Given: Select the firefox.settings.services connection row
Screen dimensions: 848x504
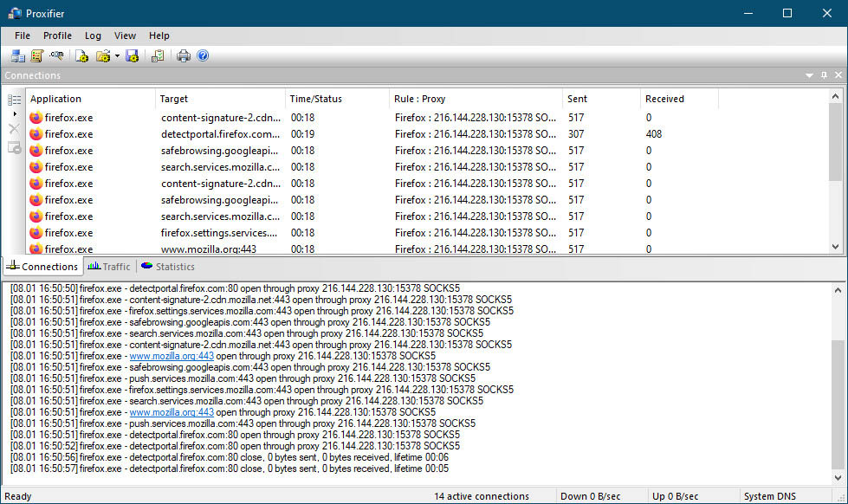Looking at the screenshot, I should 427,233.
